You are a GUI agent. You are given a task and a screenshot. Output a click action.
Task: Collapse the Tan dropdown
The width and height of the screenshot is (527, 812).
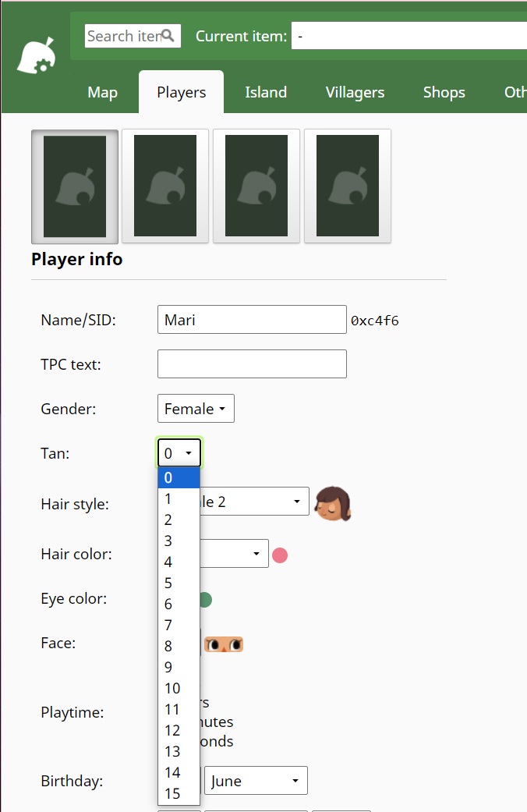point(179,453)
